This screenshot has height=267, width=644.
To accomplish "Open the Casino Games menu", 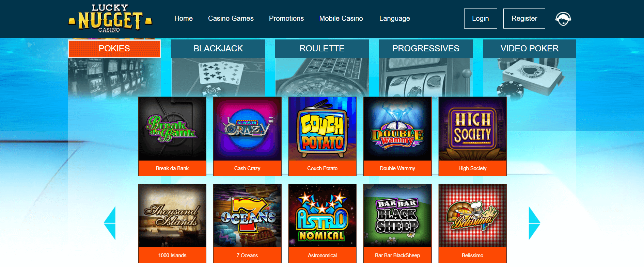I will (x=231, y=18).
